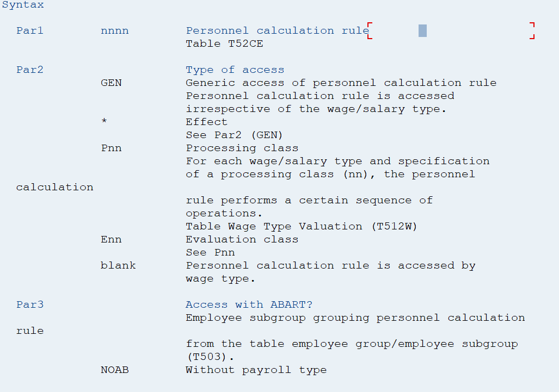The height and width of the screenshot is (392, 559).
Task: Click the "Access with ABART?" heading
Action: click(249, 304)
